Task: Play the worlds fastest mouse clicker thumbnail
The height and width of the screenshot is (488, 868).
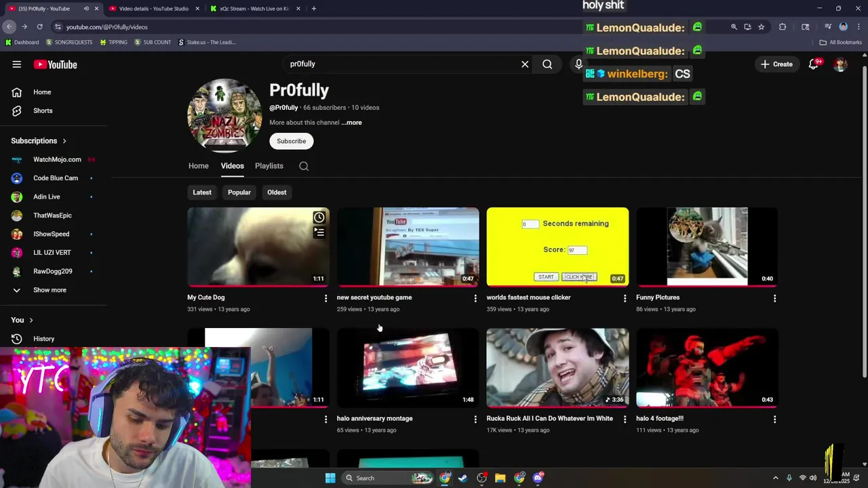Action: click(557, 247)
